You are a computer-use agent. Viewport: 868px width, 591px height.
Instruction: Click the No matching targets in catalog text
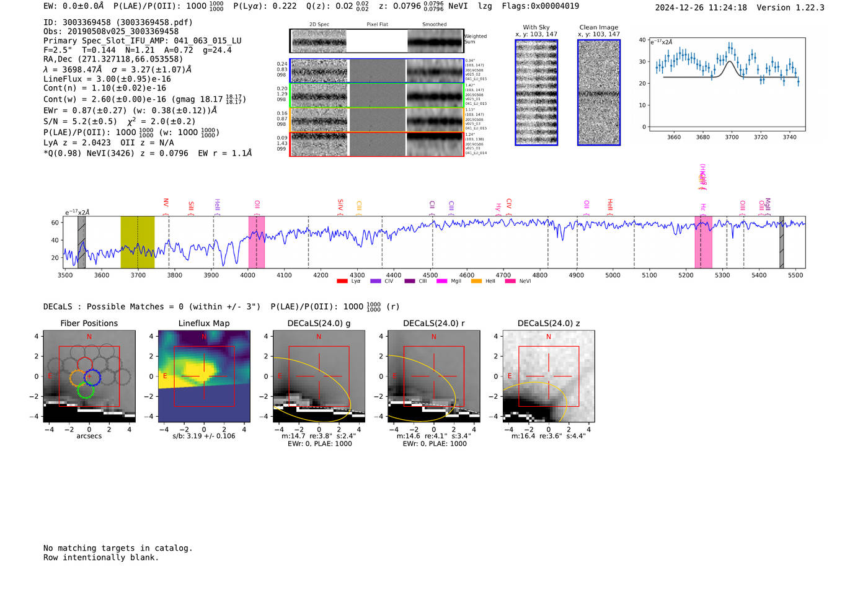(x=118, y=548)
